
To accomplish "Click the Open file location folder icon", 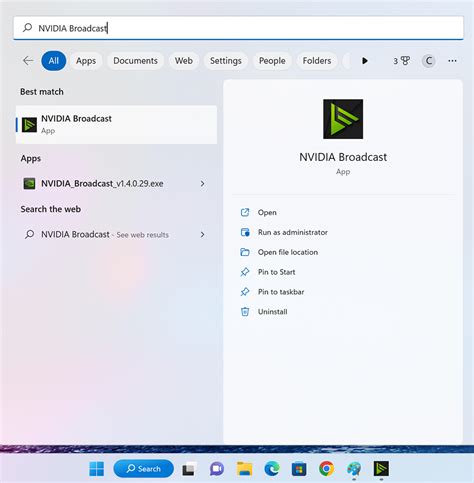I will pos(245,252).
